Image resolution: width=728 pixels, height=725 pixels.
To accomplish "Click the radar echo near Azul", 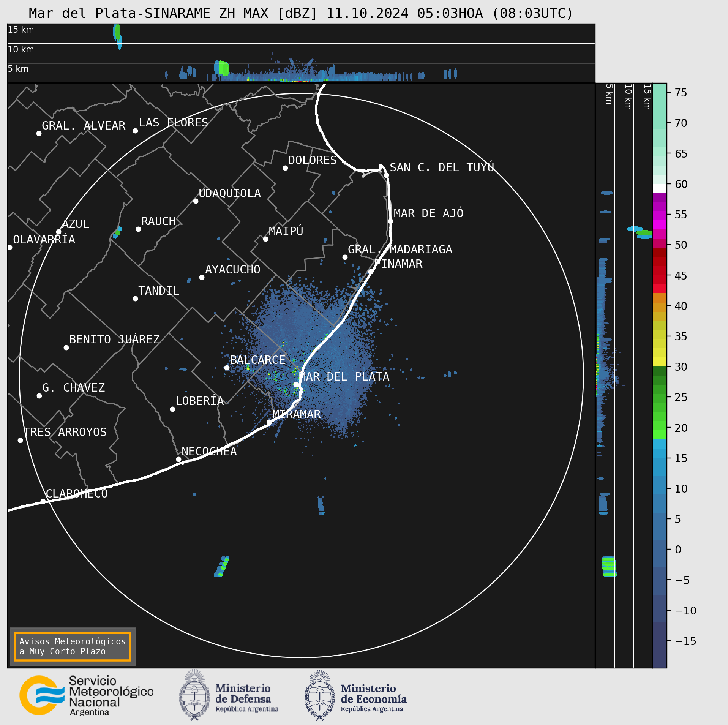I will pyautogui.click(x=117, y=232).
